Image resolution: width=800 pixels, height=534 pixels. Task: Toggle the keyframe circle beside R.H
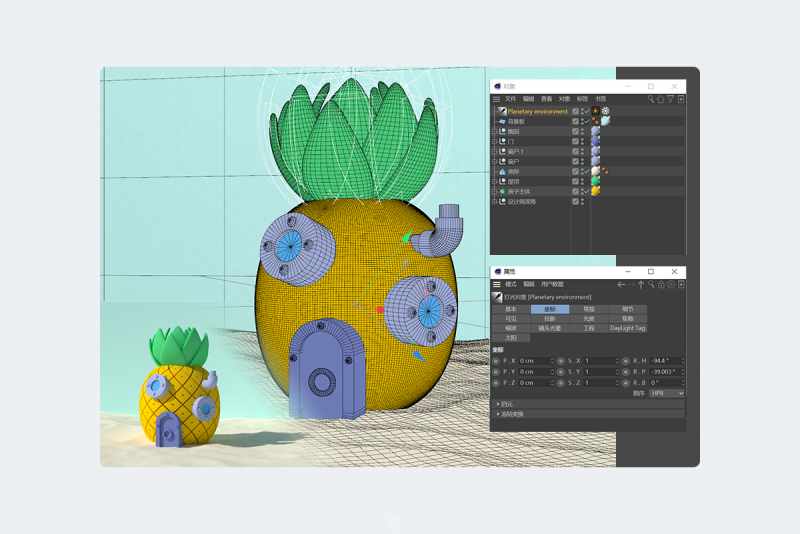click(x=626, y=361)
